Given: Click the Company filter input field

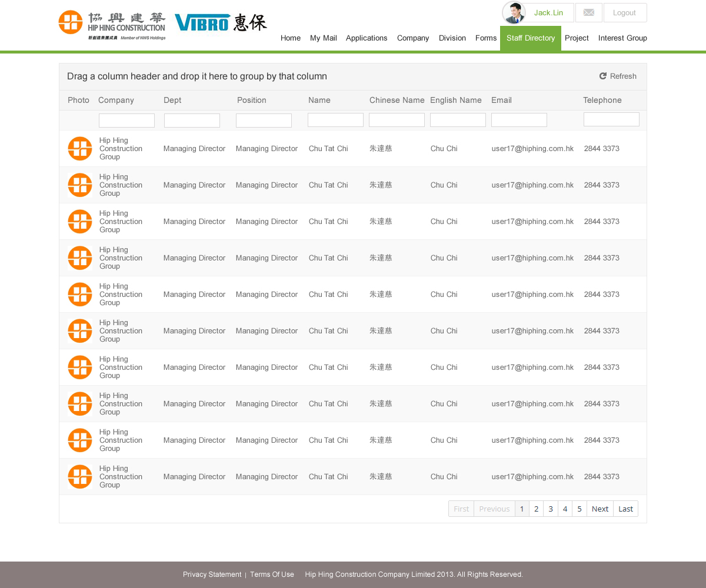Looking at the screenshot, I should [126, 121].
